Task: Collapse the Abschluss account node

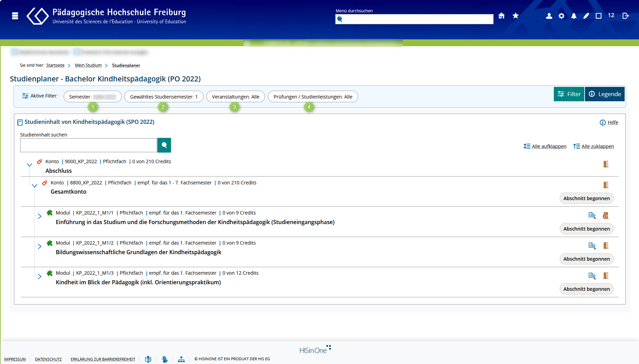Action: [29, 165]
